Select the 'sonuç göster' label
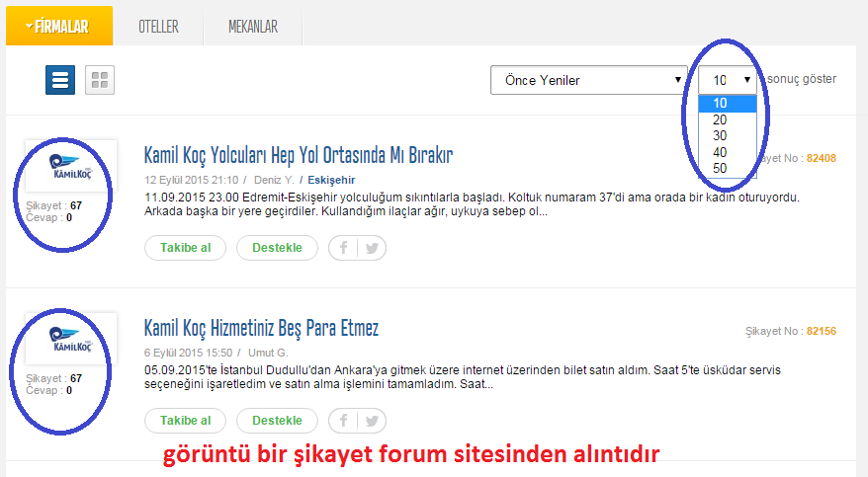Viewport: 868px width, 477px height. (x=802, y=79)
